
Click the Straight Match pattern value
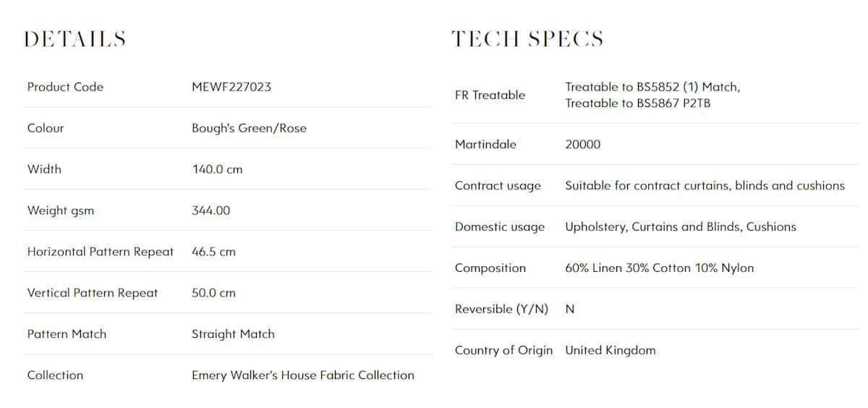coord(233,334)
